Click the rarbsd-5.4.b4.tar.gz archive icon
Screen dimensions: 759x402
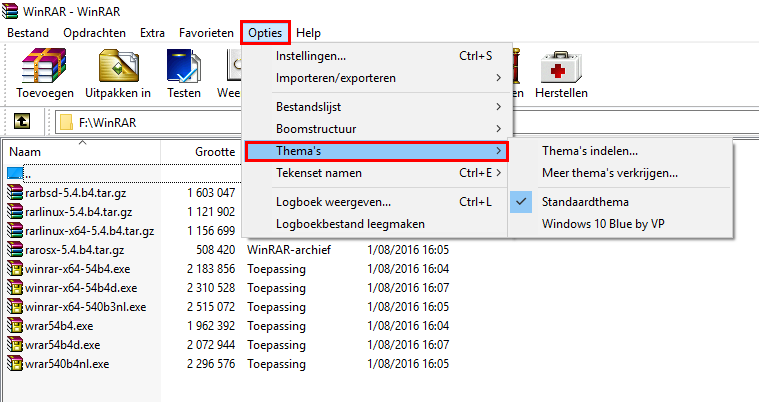pyautogui.click(x=15, y=192)
